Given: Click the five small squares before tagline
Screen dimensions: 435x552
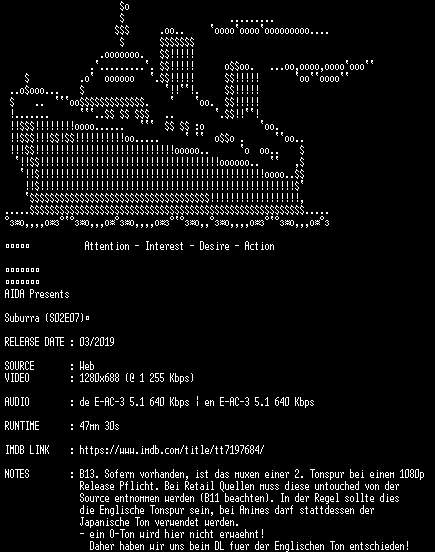Looking at the screenshot, I should [17, 246].
